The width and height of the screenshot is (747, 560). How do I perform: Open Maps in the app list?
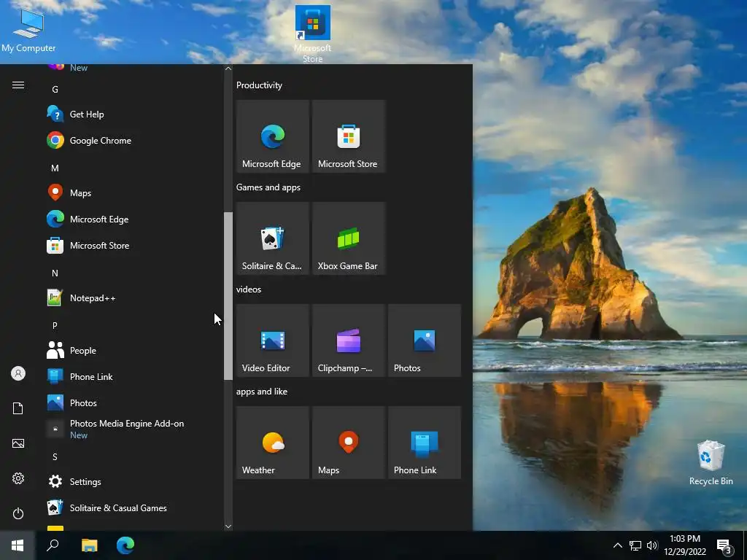(133, 192)
